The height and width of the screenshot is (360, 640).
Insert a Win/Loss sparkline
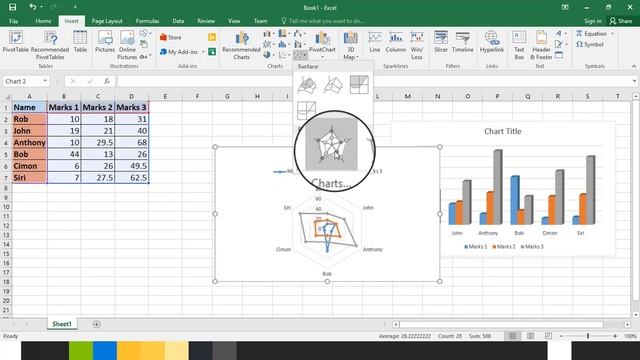(x=417, y=45)
